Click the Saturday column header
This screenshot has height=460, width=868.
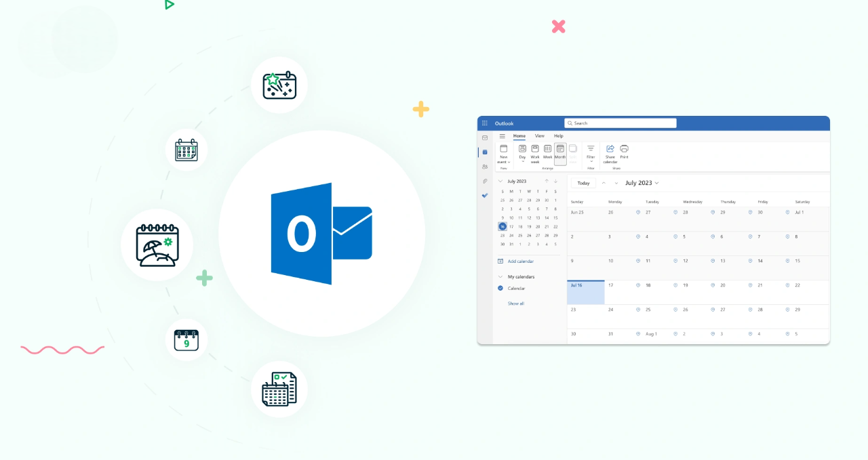tap(802, 201)
